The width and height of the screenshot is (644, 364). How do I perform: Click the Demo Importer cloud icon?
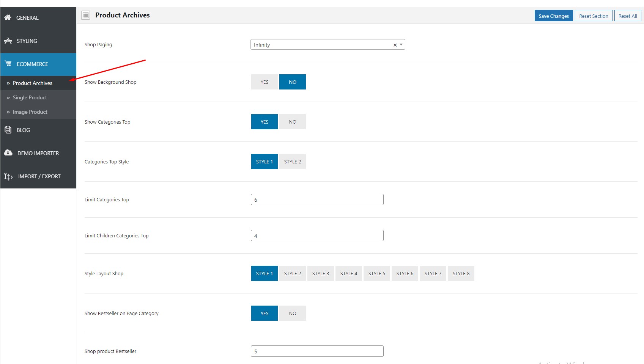coord(8,153)
